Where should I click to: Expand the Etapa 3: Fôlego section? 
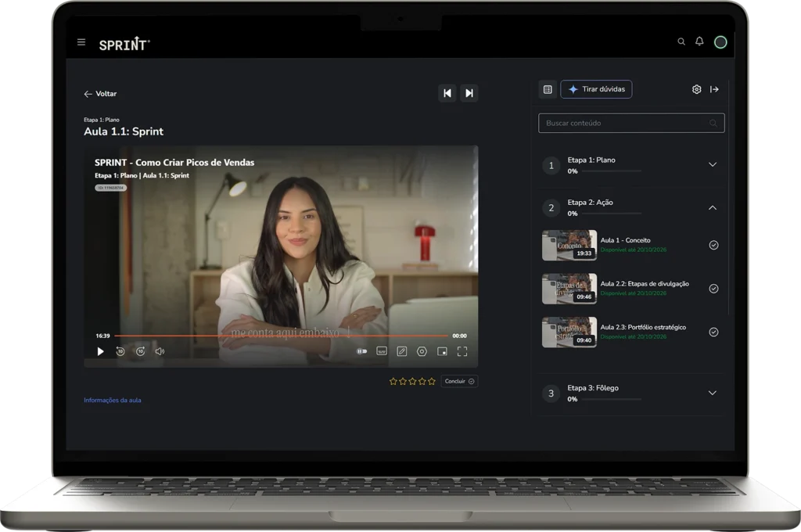[712, 393]
